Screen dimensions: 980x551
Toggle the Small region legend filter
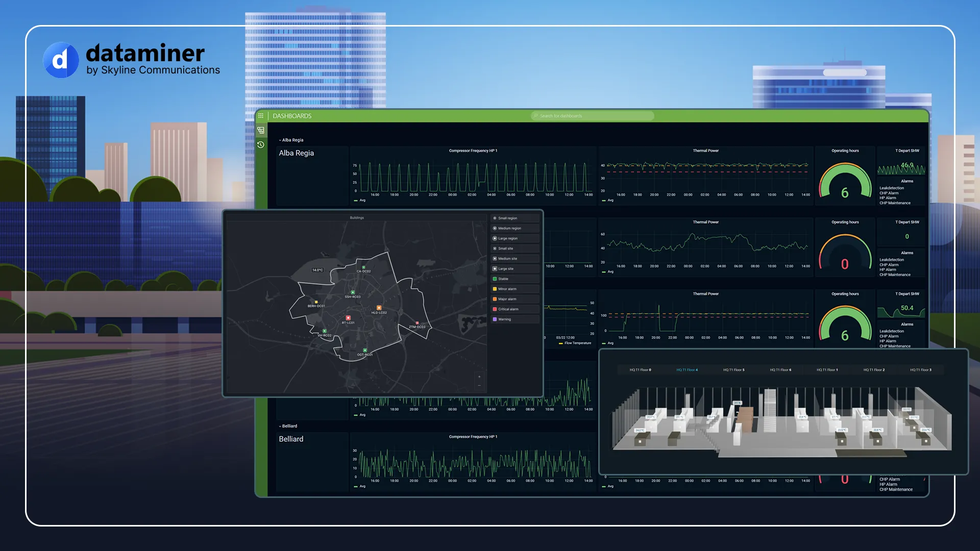click(515, 218)
